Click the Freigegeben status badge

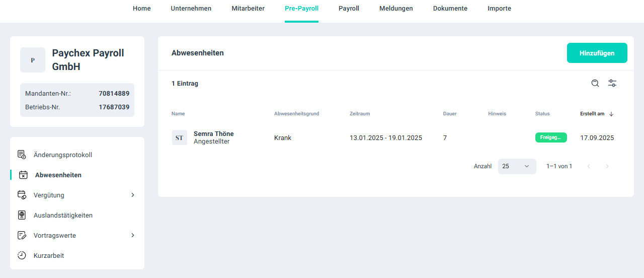click(x=550, y=137)
